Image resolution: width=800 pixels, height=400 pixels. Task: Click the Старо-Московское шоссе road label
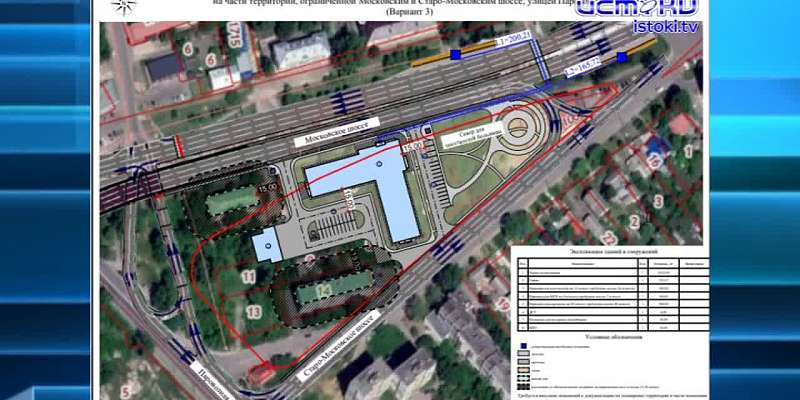click(339, 344)
